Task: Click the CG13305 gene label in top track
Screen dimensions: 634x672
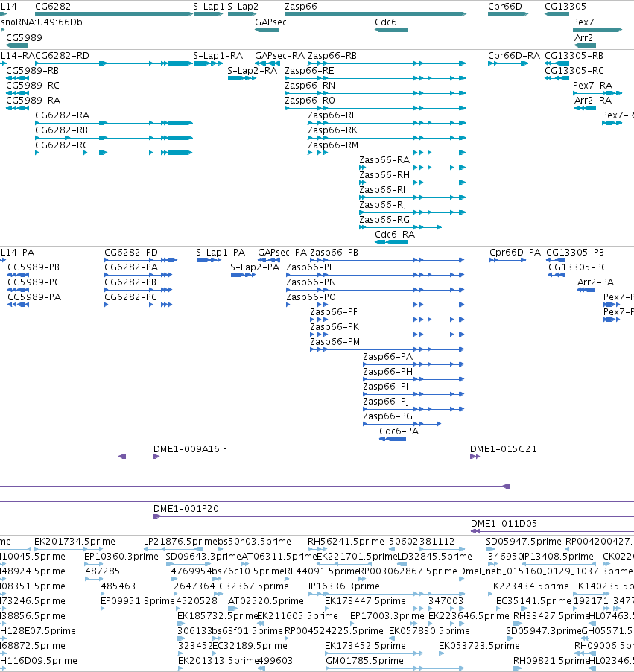Action: (565, 7)
